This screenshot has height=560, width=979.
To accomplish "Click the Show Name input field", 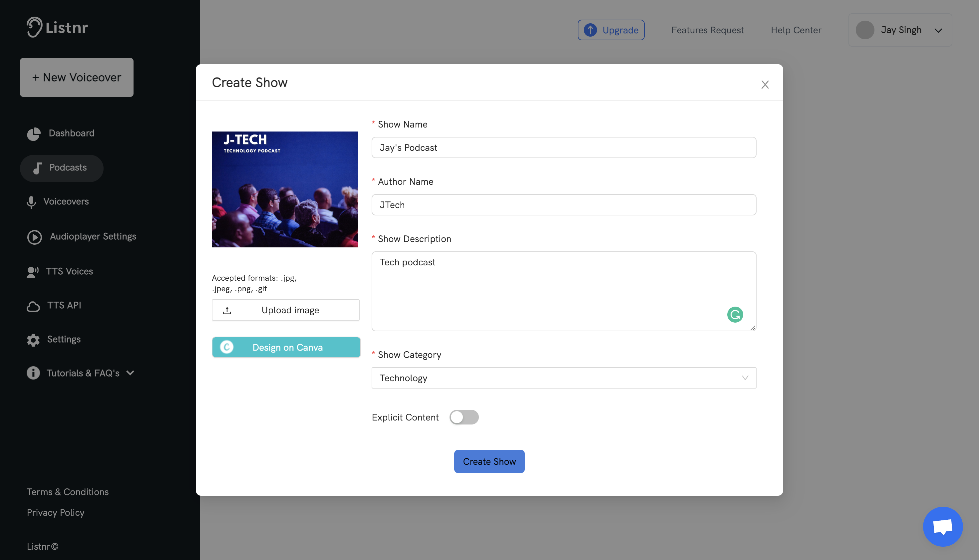I will tap(563, 147).
